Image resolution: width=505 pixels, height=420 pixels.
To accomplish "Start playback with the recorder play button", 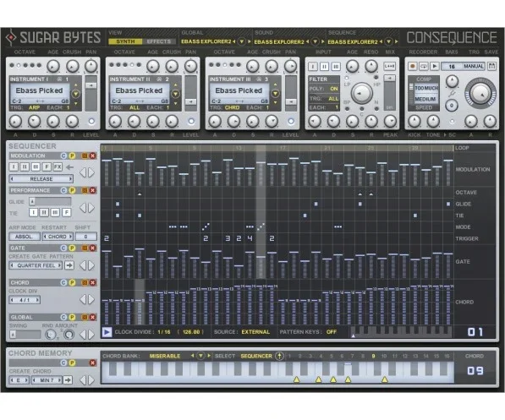I will [435, 66].
